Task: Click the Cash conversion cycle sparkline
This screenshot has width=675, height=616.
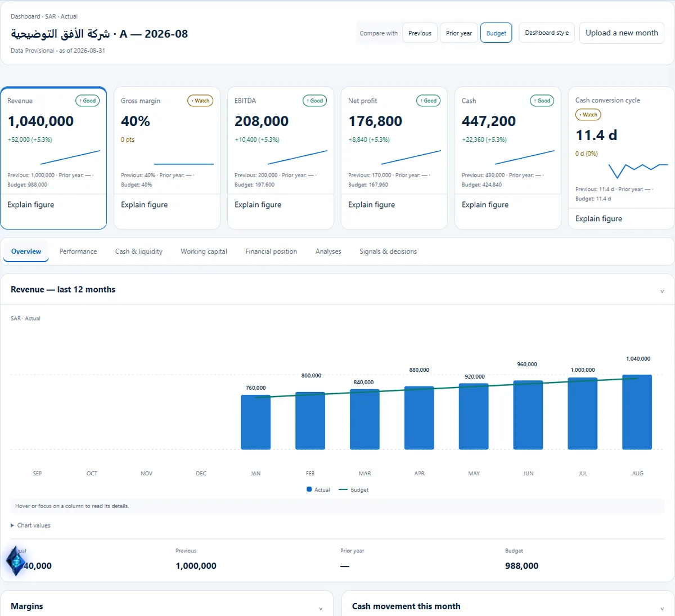Action: point(638,170)
